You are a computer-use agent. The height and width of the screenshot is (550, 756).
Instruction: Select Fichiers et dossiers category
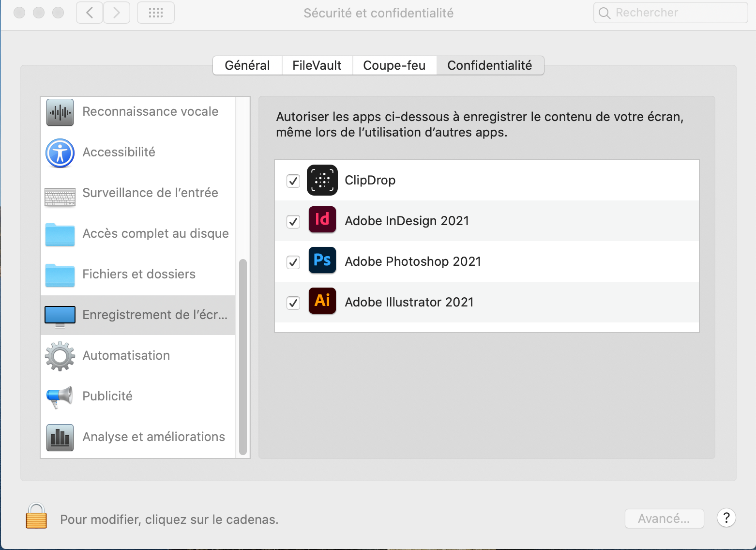[138, 275]
